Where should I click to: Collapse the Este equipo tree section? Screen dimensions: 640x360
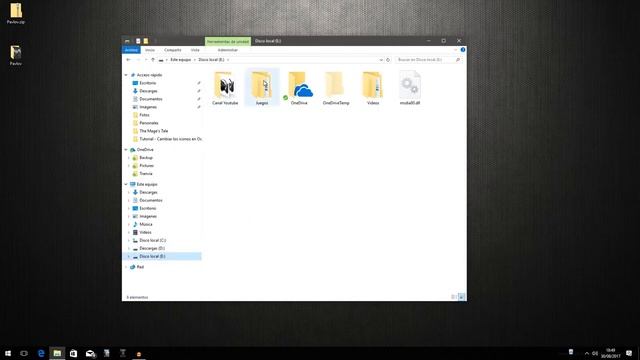(126, 184)
